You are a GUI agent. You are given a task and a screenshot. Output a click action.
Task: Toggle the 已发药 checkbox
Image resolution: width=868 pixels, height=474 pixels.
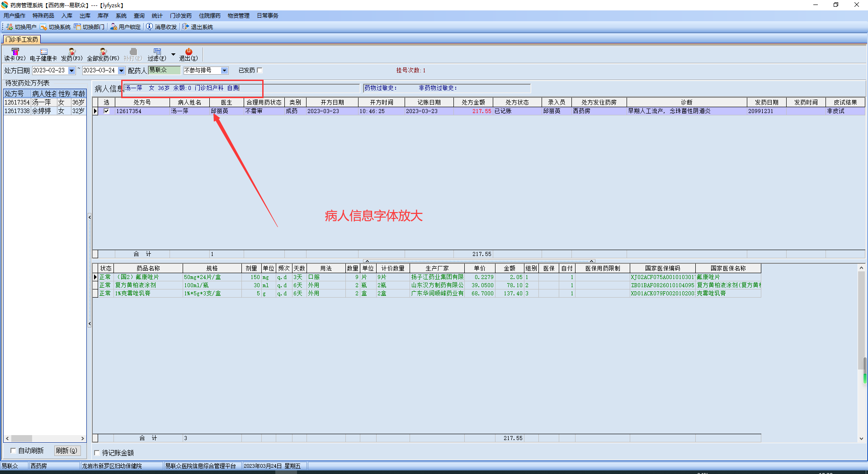[259, 70]
